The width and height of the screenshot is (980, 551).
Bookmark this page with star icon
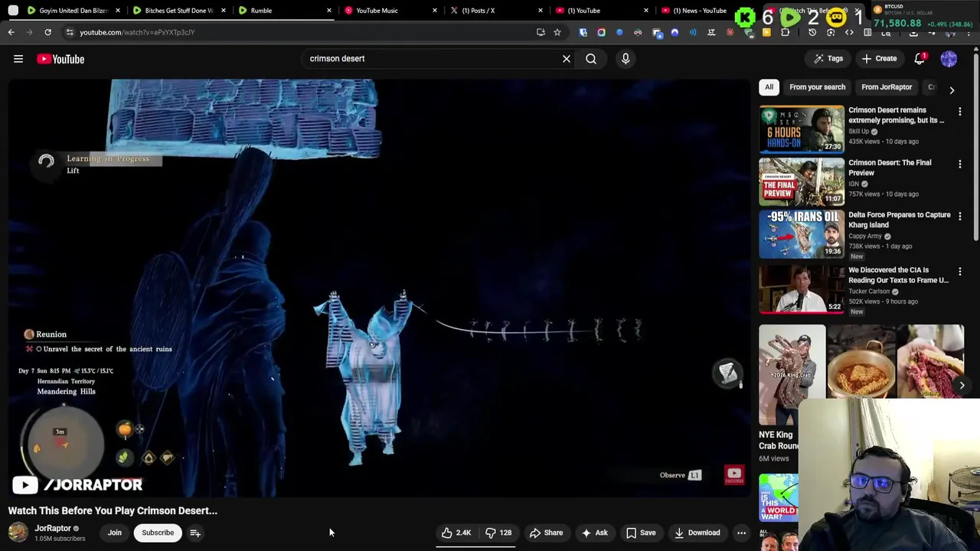(557, 32)
